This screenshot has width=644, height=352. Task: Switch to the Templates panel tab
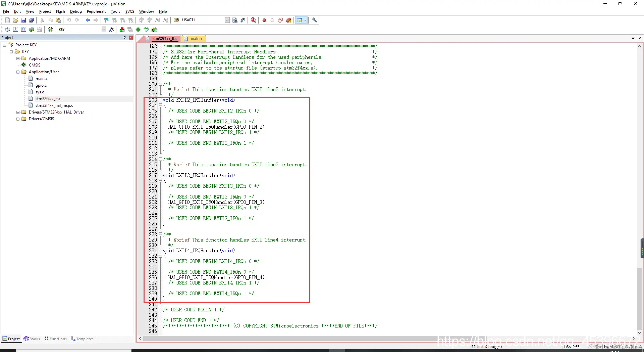[82, 339]
